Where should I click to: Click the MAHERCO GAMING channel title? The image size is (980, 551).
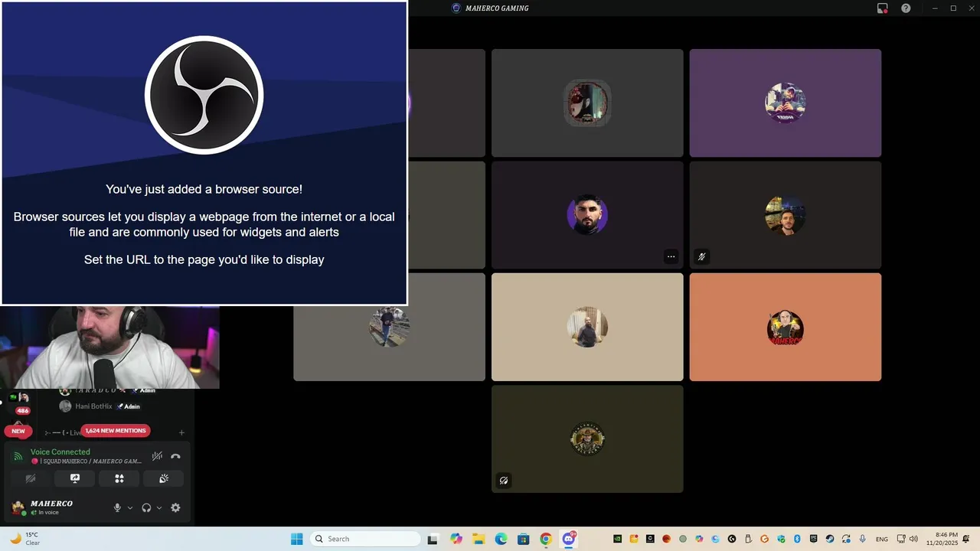coord(497,8)
